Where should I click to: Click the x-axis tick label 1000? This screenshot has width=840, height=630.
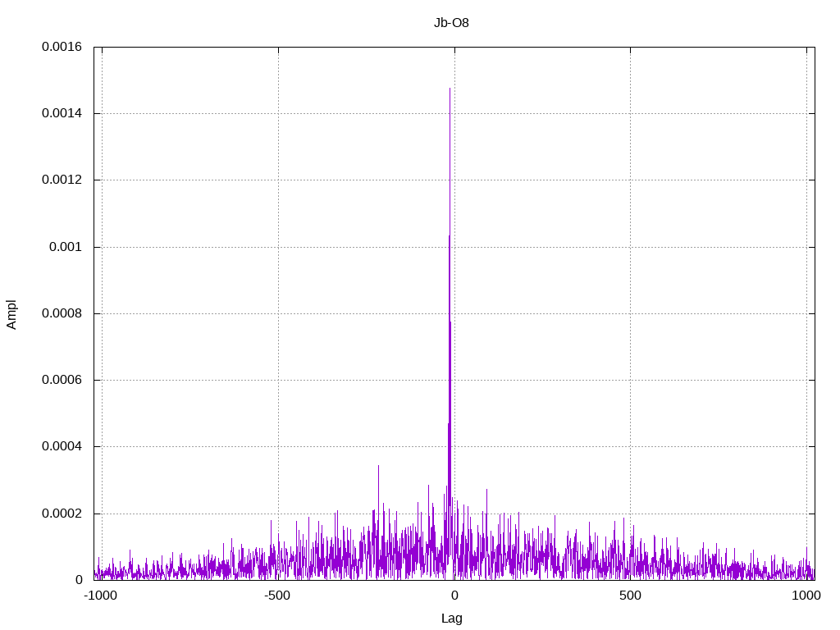click(x=806, y=596)
